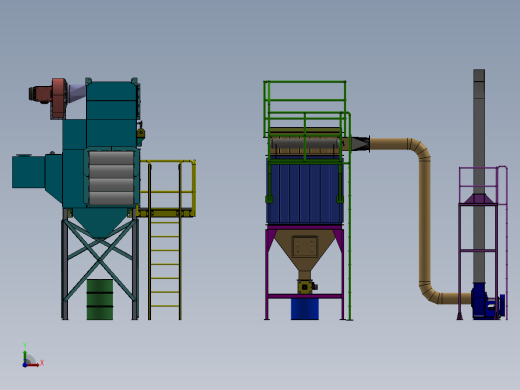Select the tall gray exhaust stack
The image size is (520, 390).
tap(479, 175)
